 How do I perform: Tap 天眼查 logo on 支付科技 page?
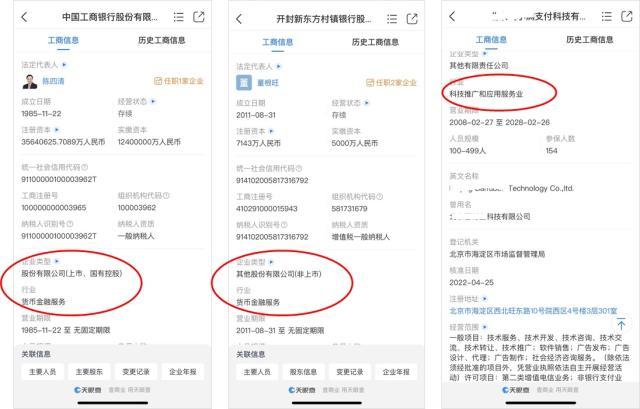tap(516, 390)
